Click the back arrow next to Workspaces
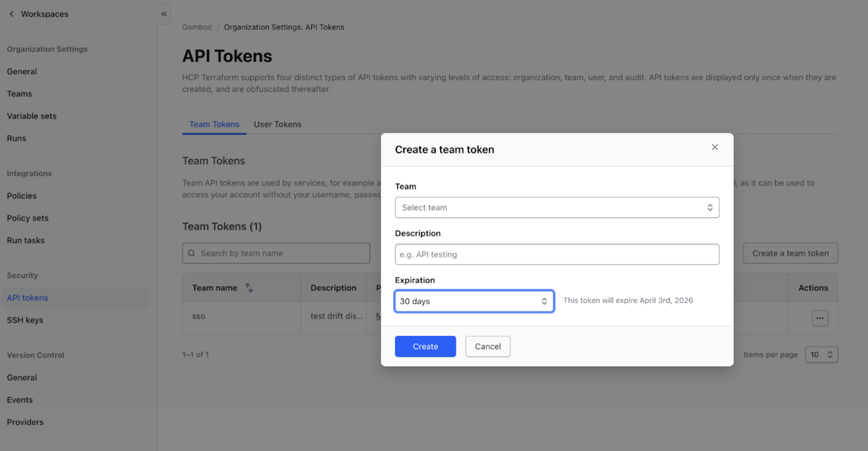The height and width of the screenshot is (451, 868). coord(12,14)
